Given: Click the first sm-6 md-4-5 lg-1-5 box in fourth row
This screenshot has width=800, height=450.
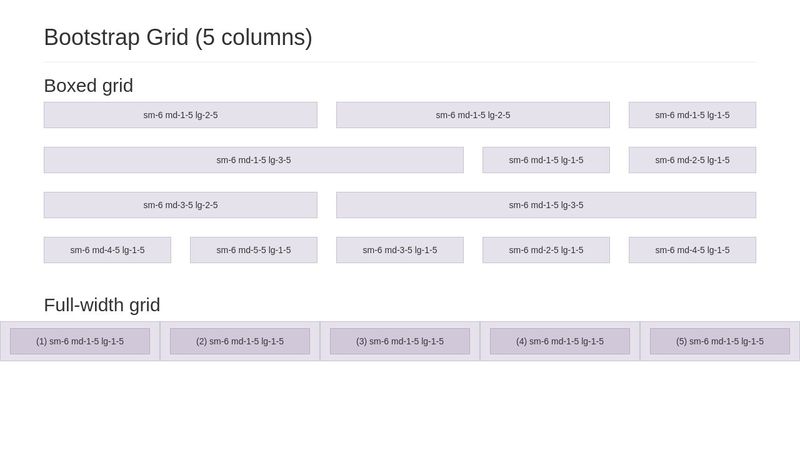Looking at the screenshot, I should coord(108,250).
